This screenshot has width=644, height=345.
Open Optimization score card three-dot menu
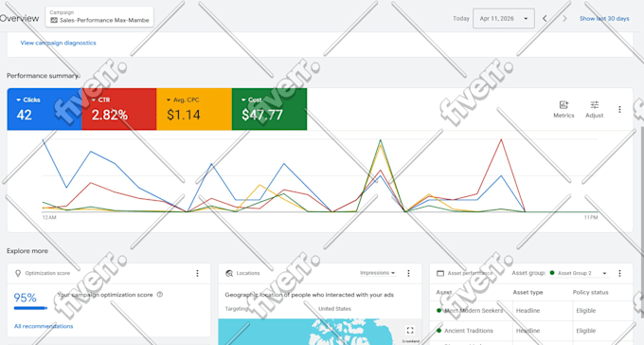click(198, 274)
